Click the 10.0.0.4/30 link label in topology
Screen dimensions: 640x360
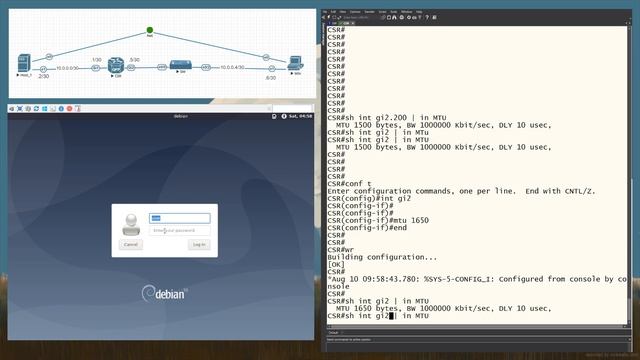click(232, 67)
